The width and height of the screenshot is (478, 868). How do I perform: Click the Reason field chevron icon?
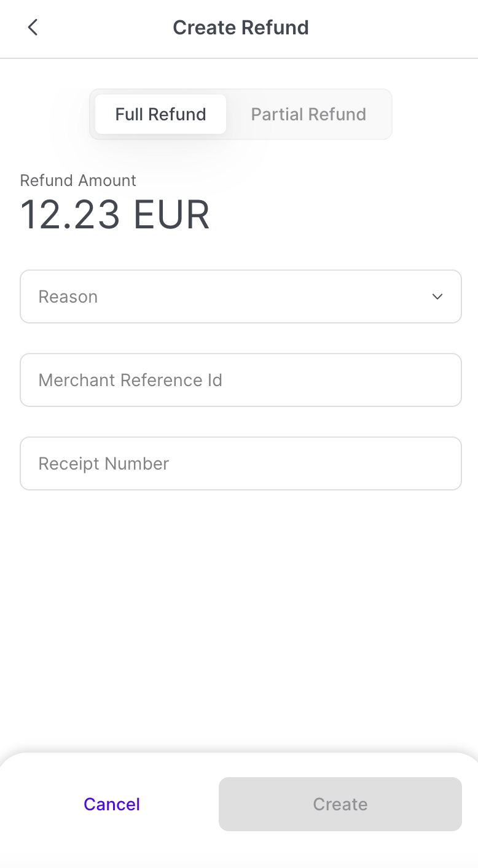(x=437, y=297)
